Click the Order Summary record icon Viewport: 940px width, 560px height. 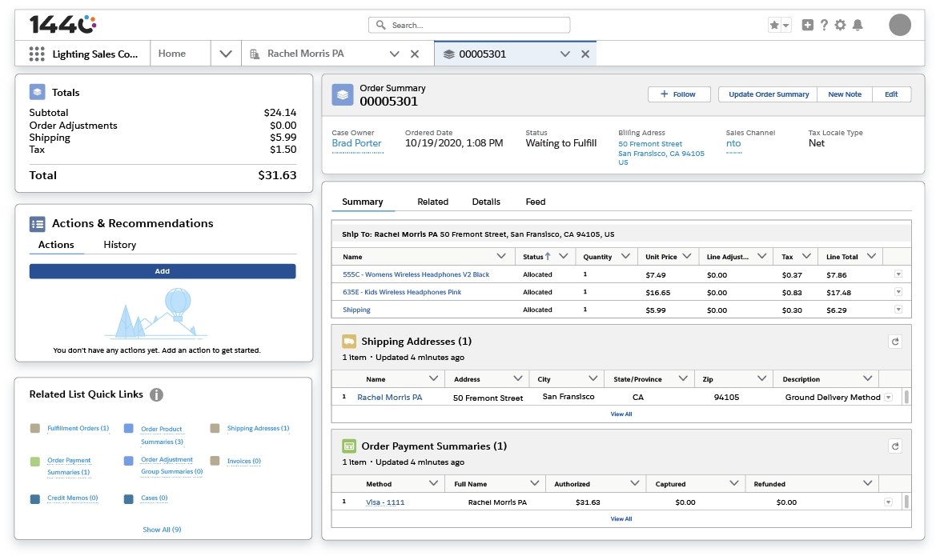pos(343,94)
